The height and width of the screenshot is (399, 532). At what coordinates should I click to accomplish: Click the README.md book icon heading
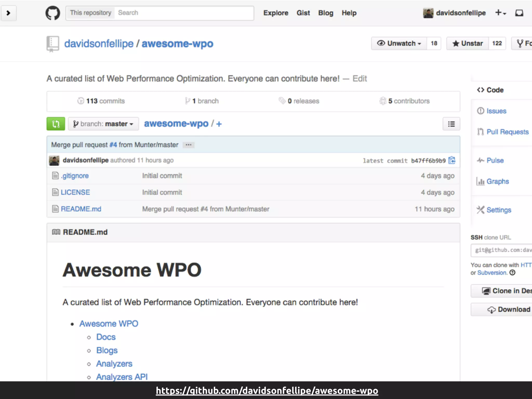[56, 232]
